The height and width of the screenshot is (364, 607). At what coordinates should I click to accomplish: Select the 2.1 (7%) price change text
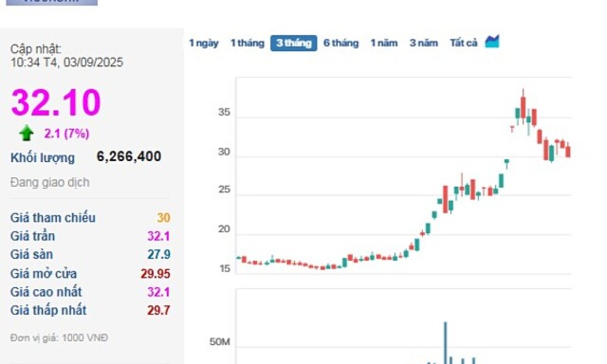click(66, 133)
